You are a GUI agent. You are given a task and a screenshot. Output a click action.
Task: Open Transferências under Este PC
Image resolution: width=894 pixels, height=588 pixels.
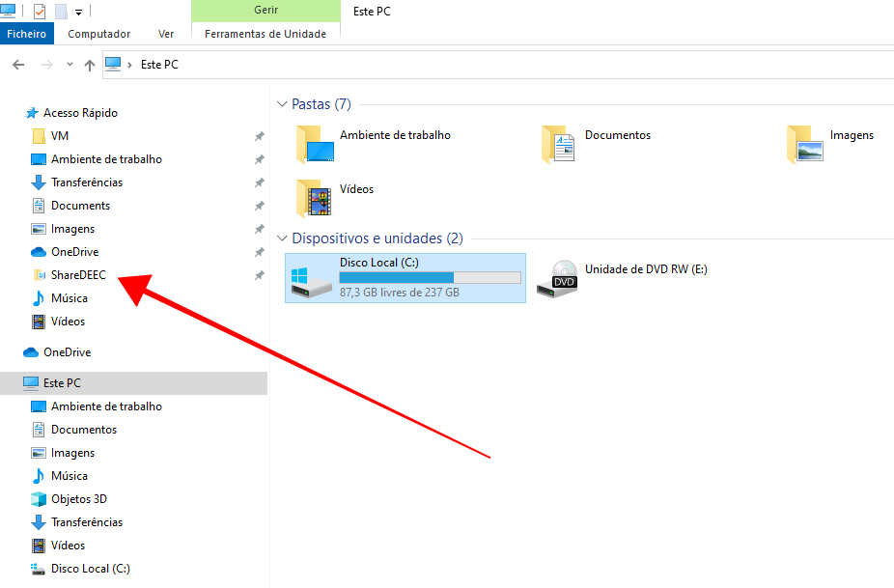click(87, 522)
